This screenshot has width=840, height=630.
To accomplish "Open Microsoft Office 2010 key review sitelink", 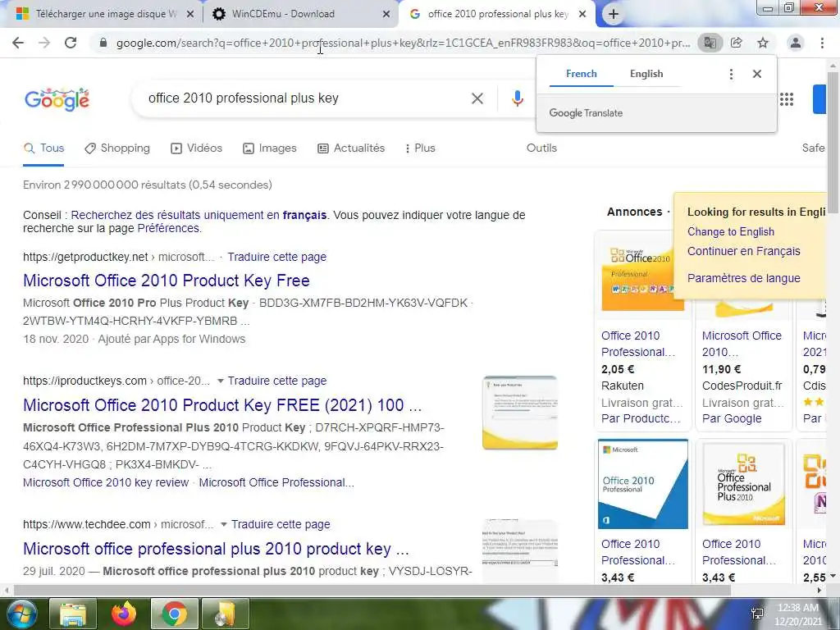I will 106,482.
